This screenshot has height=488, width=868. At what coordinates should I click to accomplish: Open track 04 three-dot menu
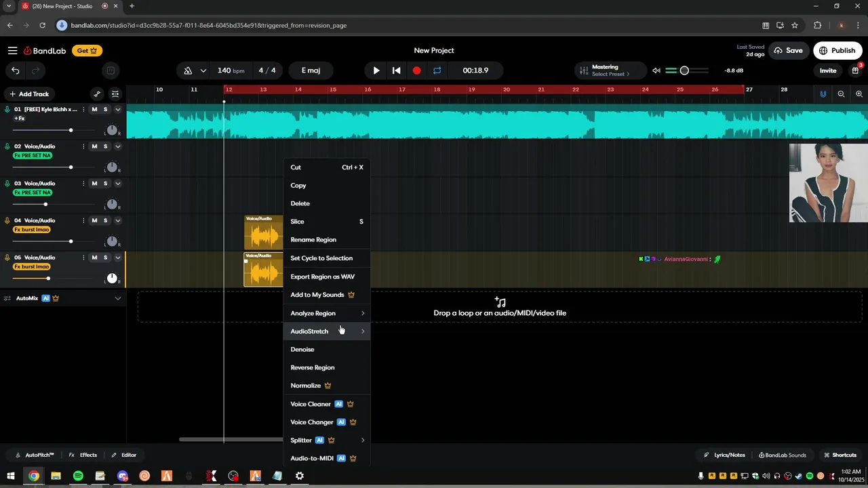tap(83, 220)
